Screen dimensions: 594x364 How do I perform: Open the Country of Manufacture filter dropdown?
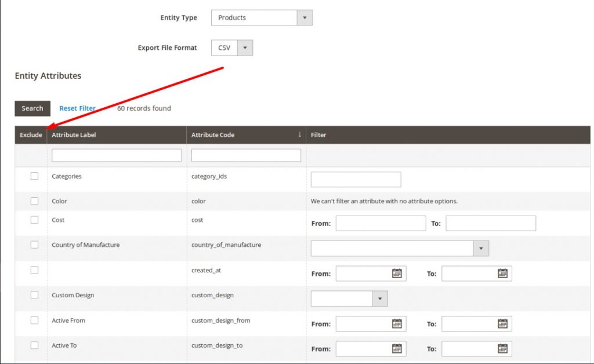pyautogui.click(x=481, y=247)
